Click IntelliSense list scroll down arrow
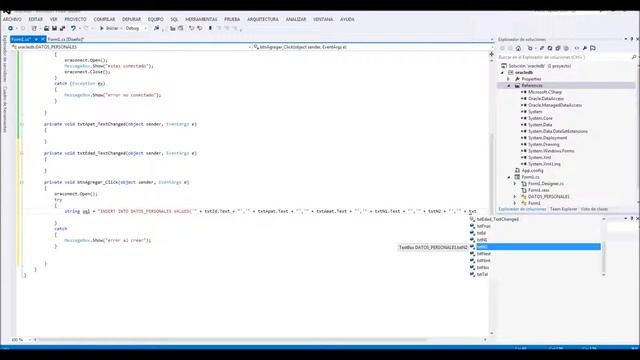Image resolution: width=640 pixels, height=360 pixels. [604, 275]
